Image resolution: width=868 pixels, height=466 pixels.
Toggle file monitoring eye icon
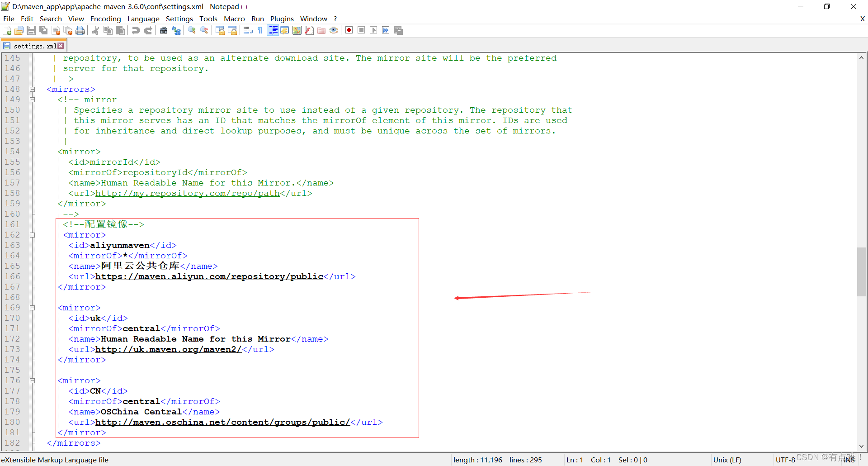(x=334, y=30)
